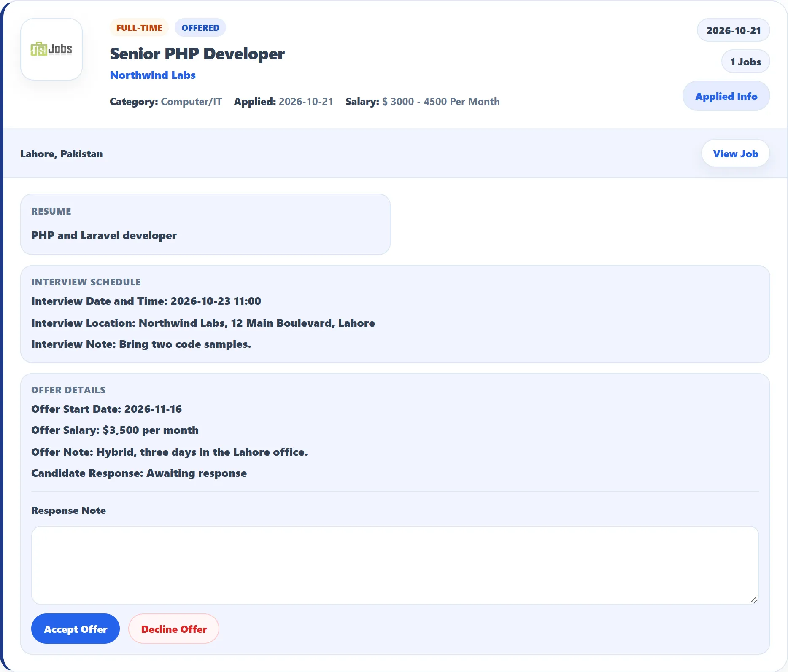Screen dimensions: 788x672
Task: Click the Accept Offer button
Action: (x=76, y=629)
